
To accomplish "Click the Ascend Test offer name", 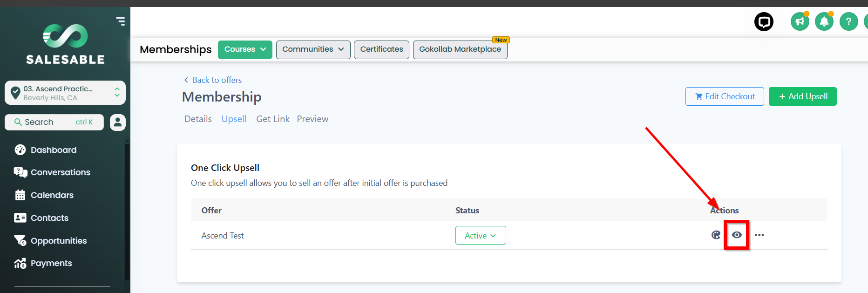I will pyautogui.click(x=223, y=236).
